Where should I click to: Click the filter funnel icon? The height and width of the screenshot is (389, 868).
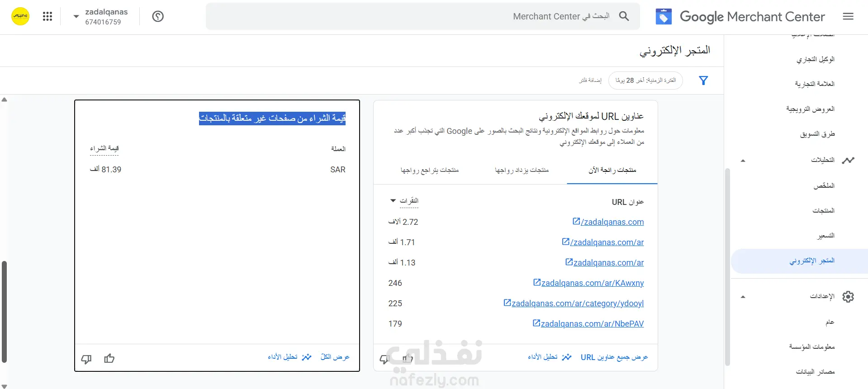pyautogui.click(x=703, y=81)
